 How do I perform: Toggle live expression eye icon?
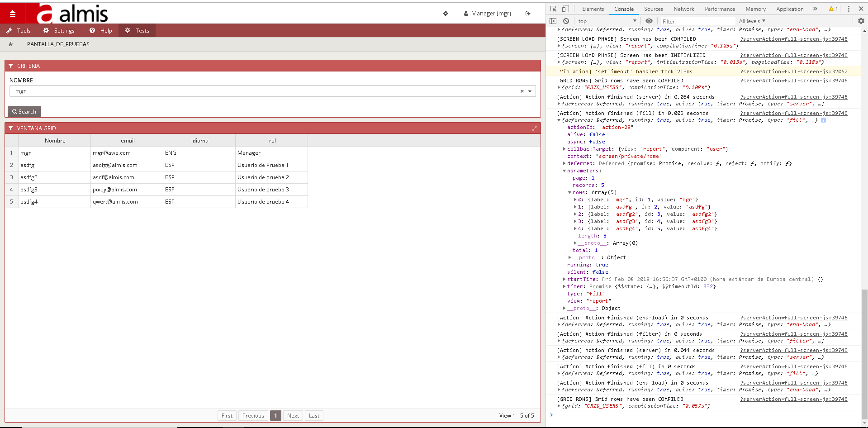649,21
